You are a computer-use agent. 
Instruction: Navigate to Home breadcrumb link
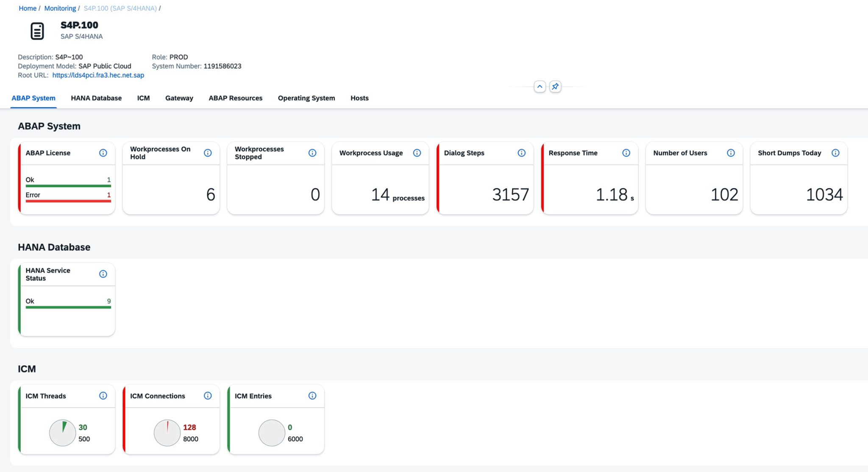(x=28, y=8)
